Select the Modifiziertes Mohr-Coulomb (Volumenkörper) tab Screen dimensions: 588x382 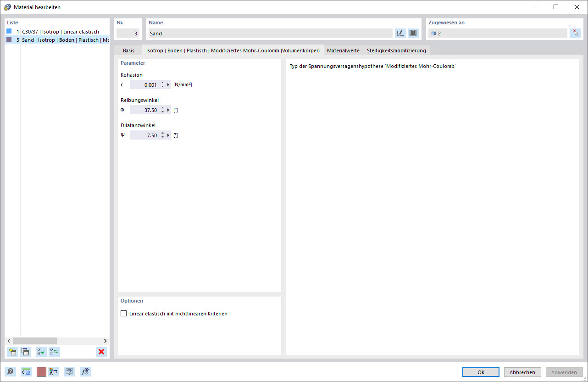233,51
